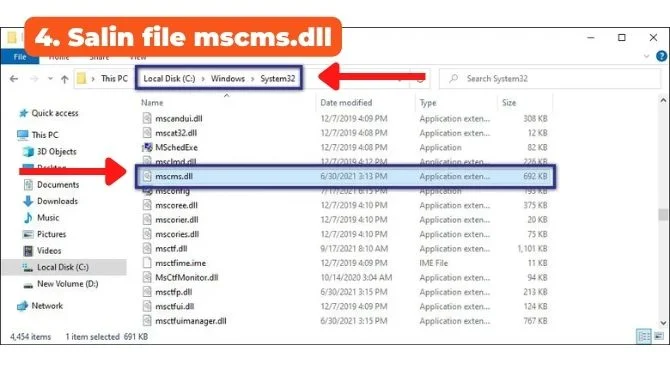Image resolution: width=670 pixels, height=372 pixels.
Task: Click Quick access star icon
Action: (23, 113)
